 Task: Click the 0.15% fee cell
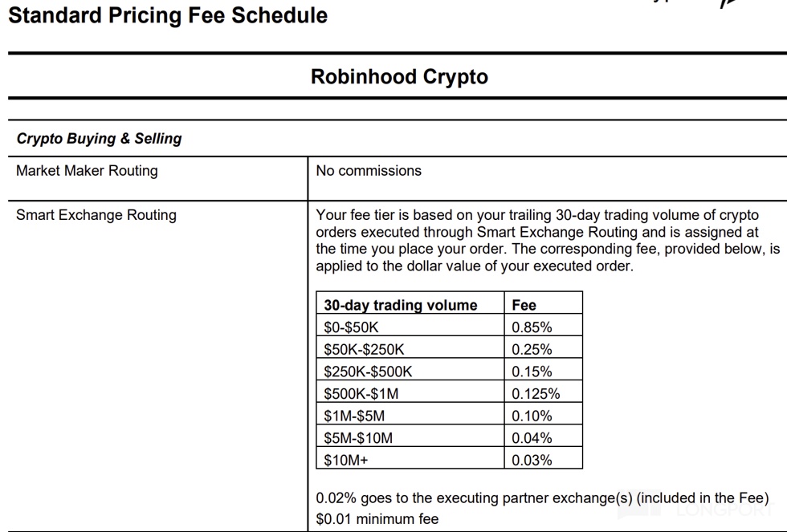click(x=532, y=372)
